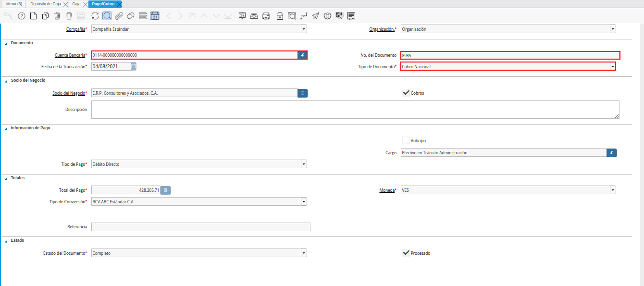The height and width of the screenshot is (286, 644).
Task: Refresh the record with the circular arrows icon
Action: (95, 16)
